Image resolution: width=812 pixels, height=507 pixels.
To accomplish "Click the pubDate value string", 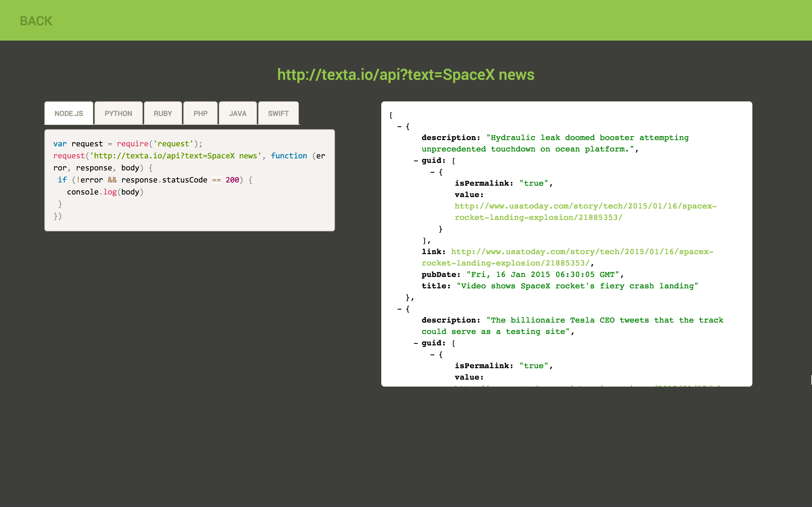I will pyautogui.click(x=542, y=275).
